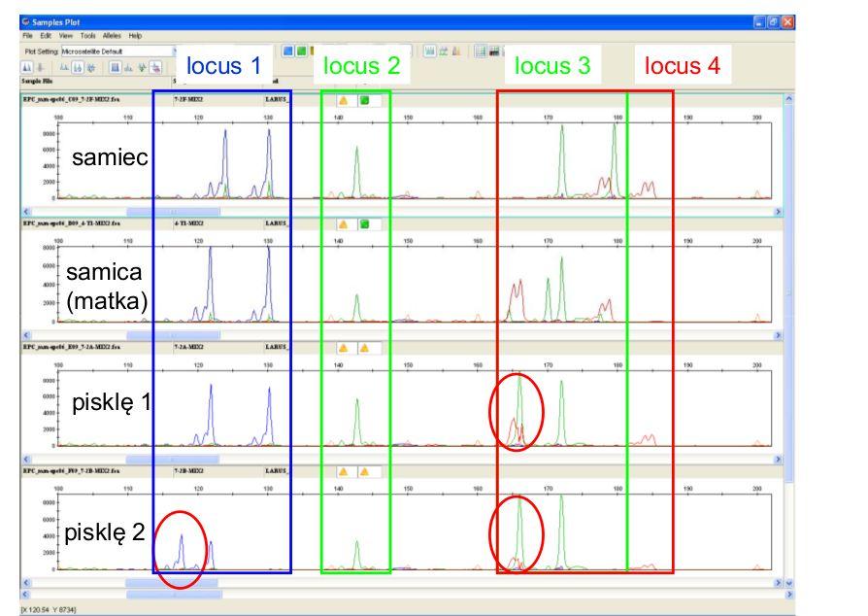Click the green status square in the samica sample header
The image size is (868, 616).
tap(364, 224)
